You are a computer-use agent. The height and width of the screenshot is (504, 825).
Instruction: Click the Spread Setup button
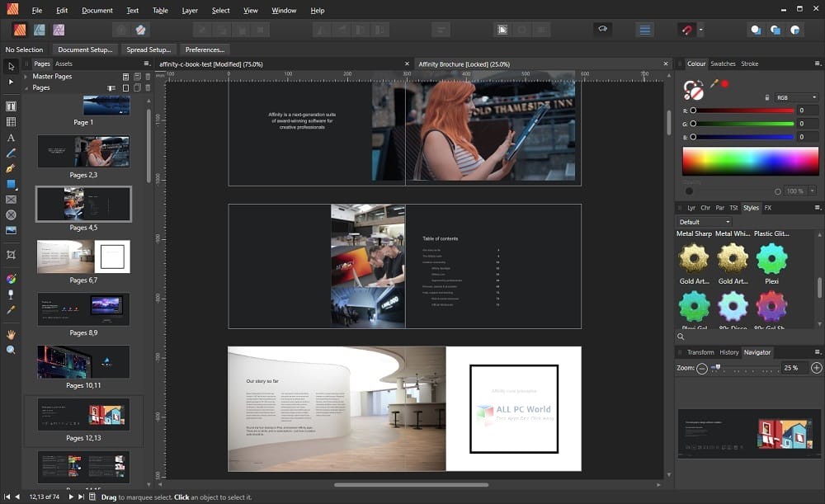[x=148, y=49]
